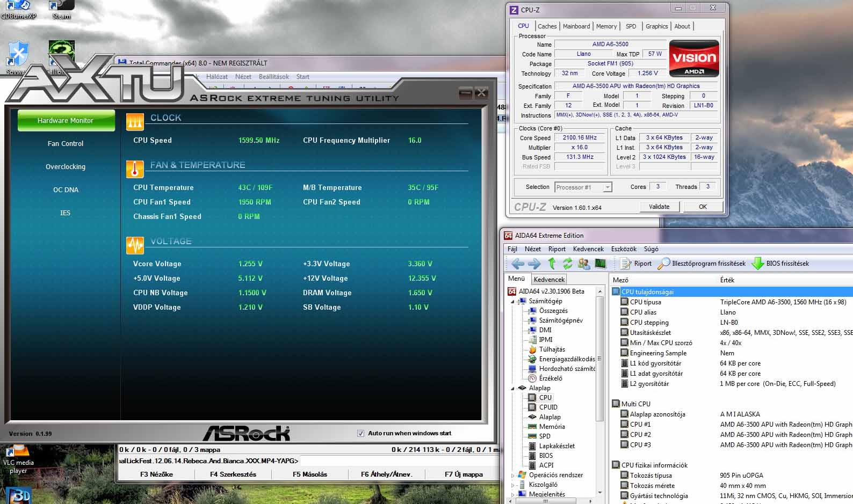Open the Steam desktop shortcut

click(x=61, y=10)
